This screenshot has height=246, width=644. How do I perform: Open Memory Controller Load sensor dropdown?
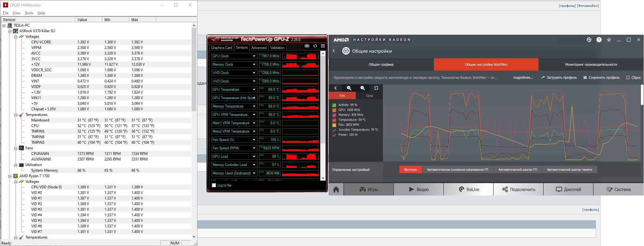click(x=254, y=165)
